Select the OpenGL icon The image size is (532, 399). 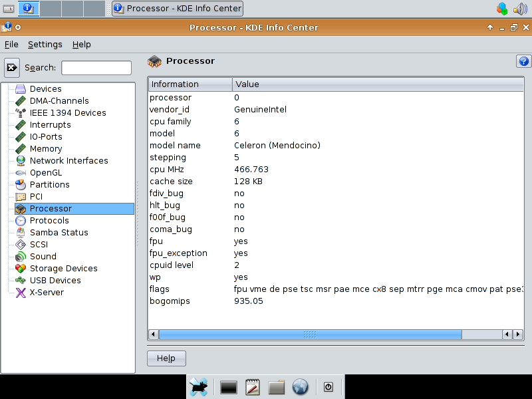click(21, 173)
